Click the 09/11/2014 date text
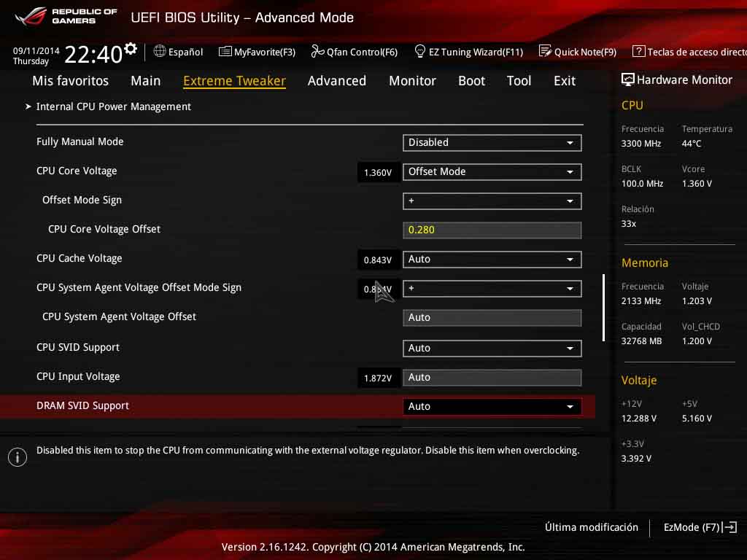The width and height of the screenshot is (747, 560). coord(36,51)
